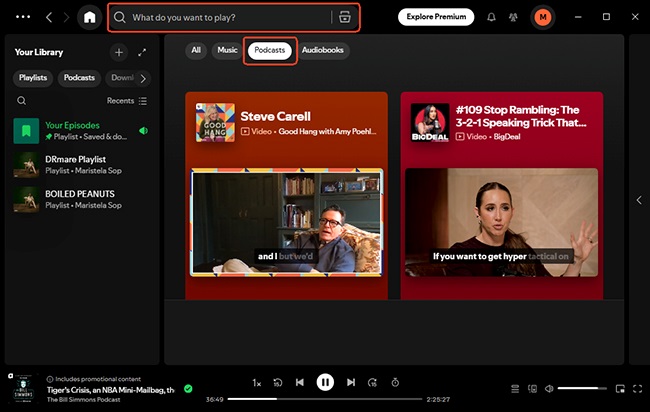The image size is (650, 412).
Task: Click the Includes promotional content info icon
Action: pos(50,379)
